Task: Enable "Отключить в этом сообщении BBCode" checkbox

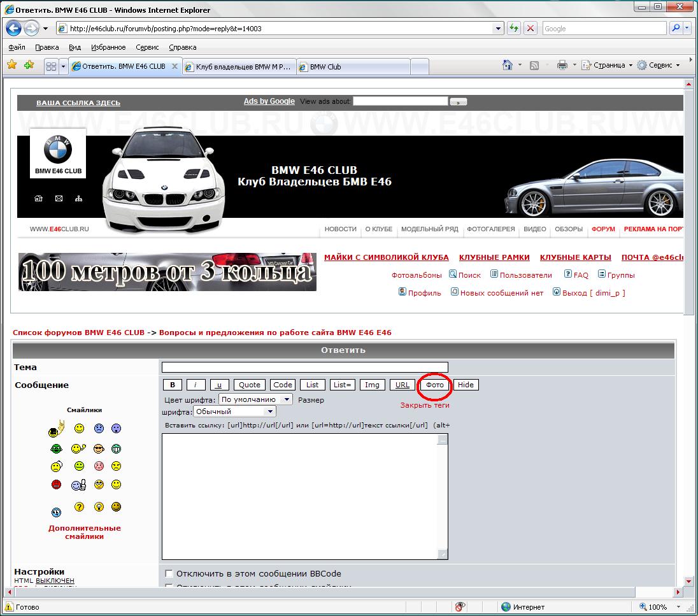Action: (169, 573)
